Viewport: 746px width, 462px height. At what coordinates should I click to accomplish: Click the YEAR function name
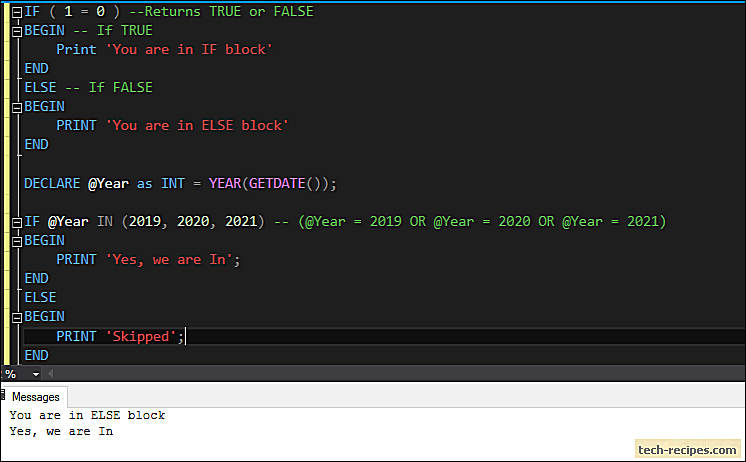click(x=225, y=183)
